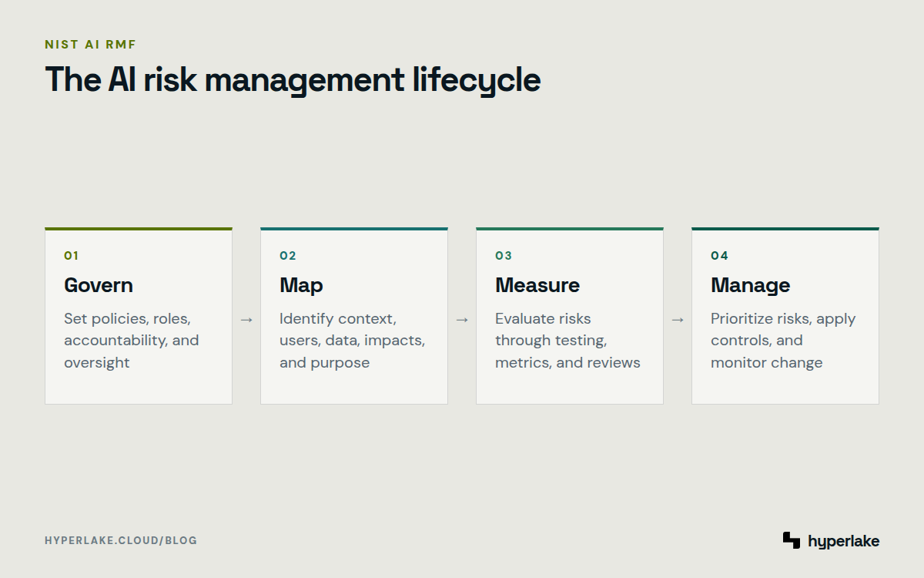Click the hyperlake logo icon
Viewport: 924px width, 578px height.
792,540
